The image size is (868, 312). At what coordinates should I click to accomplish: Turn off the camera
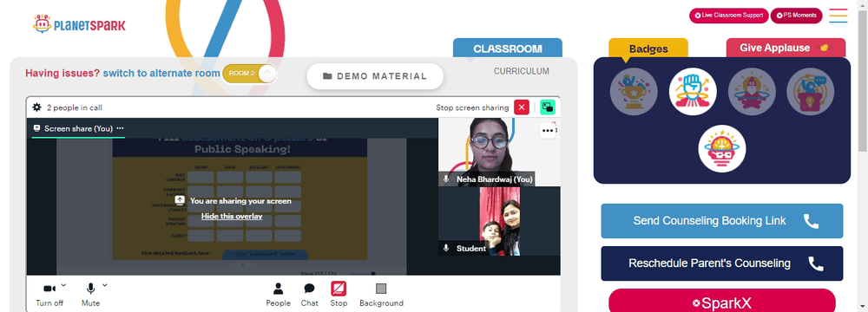click(49, 295)
